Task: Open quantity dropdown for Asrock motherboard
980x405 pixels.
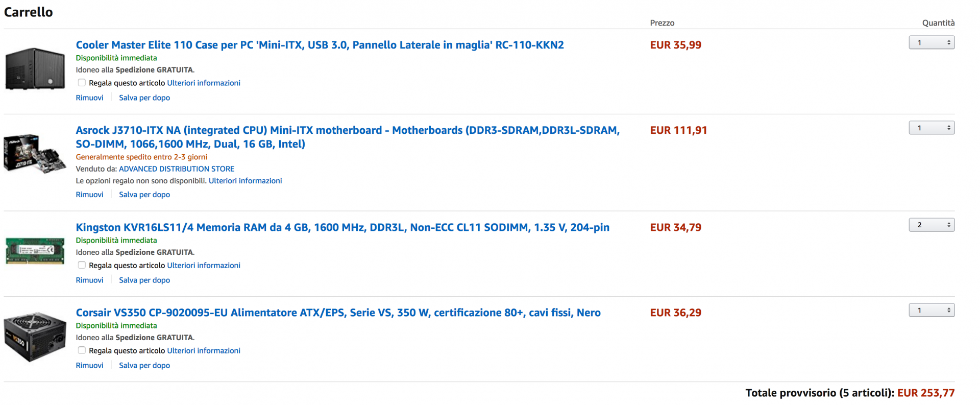Action: tap(932, 128)
